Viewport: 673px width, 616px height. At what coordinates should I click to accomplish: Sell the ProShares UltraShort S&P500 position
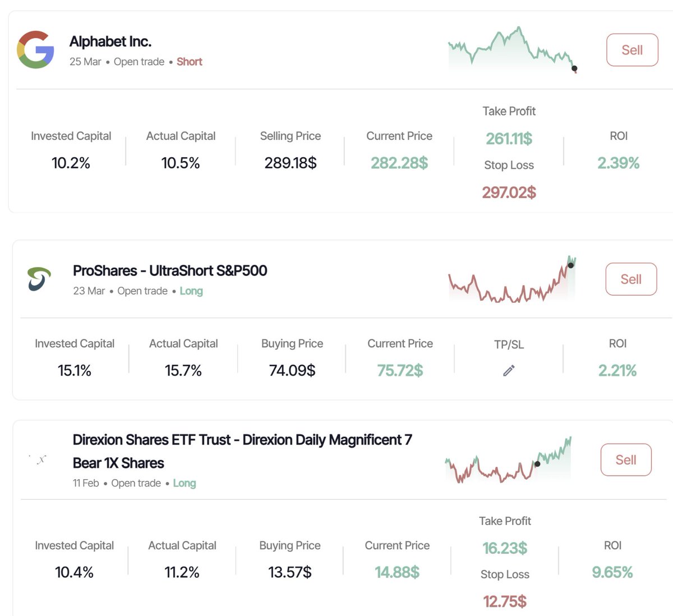[x=630, y=279]
